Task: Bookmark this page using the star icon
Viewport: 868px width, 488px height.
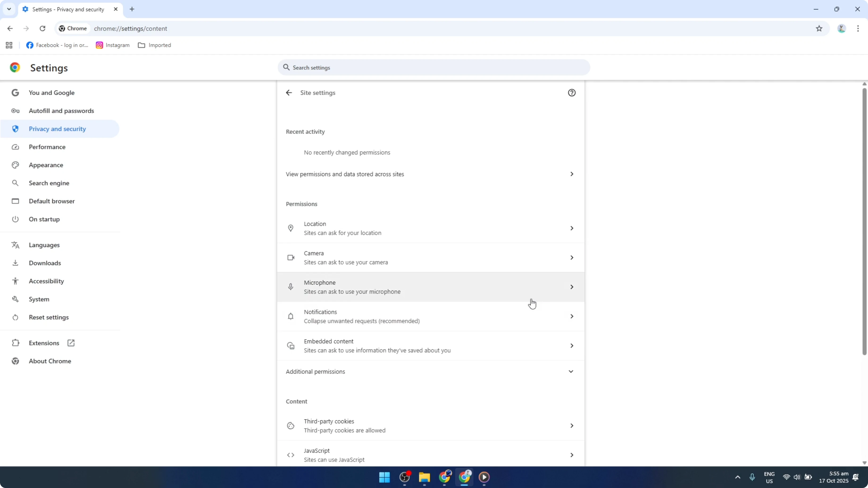Action: (819, 28)
